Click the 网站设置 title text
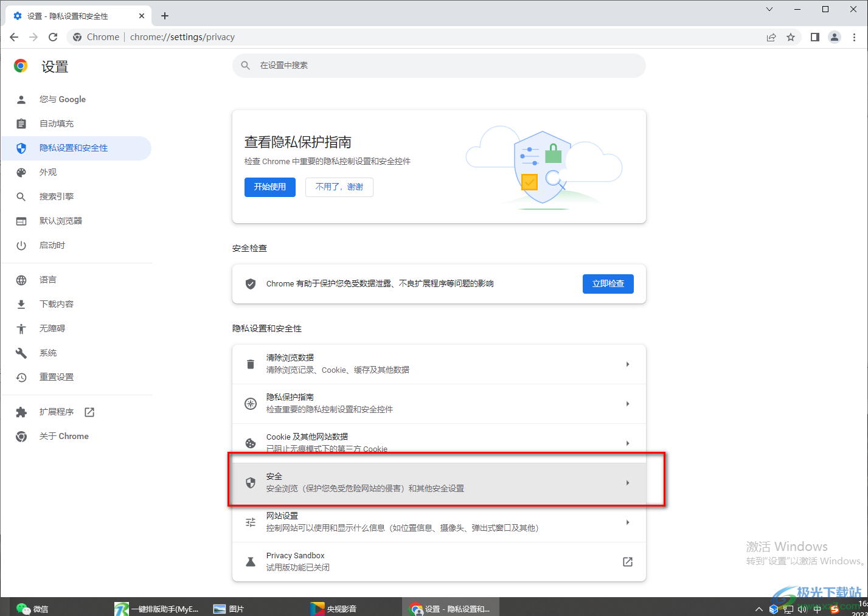Viewport: 868px width, 616px height. (282, 516)
